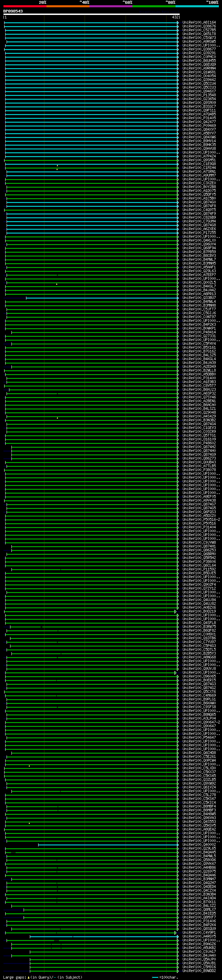Select hit label UniRef100_Q33BU7
The width and height of the screenshot is (222, 980).
coord(199,298)
